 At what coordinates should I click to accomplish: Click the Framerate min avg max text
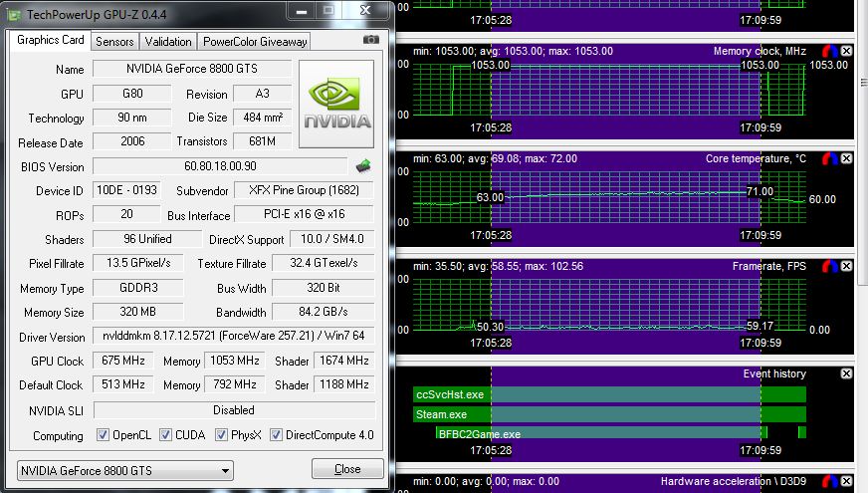pos(498,266)
